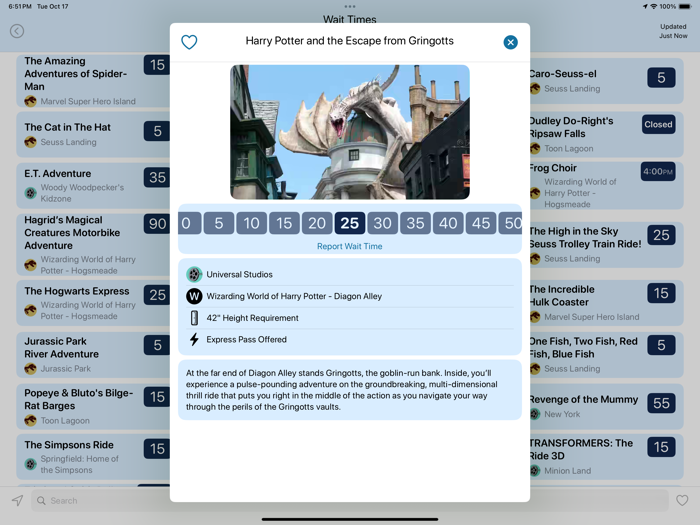This screenshot has width=700, height=525.
Task: Open Popeye & Bluto's Bilge-Rat Barges card
Action: point(93,407)
